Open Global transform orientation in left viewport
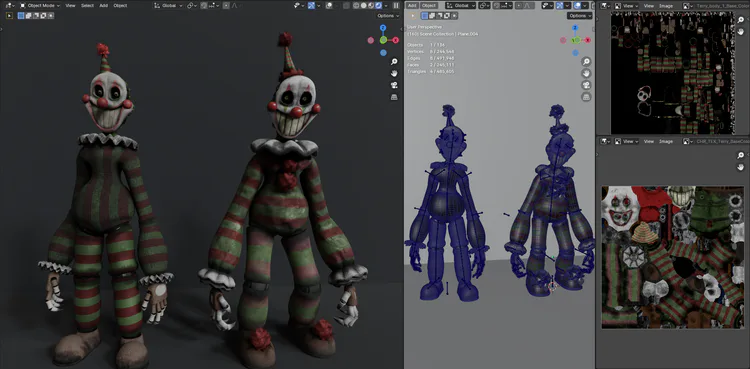The height and width of the screenshot is (369, 750). click(168, 6)
